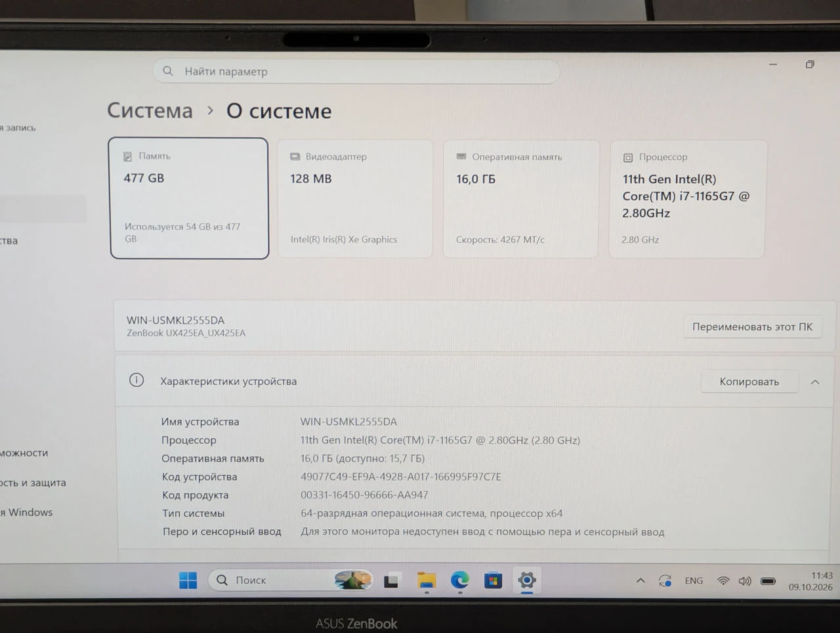This screenshot has width=840, height=633.
Task: Open the clock showing 11:43
Action: (x=810, y=581)
